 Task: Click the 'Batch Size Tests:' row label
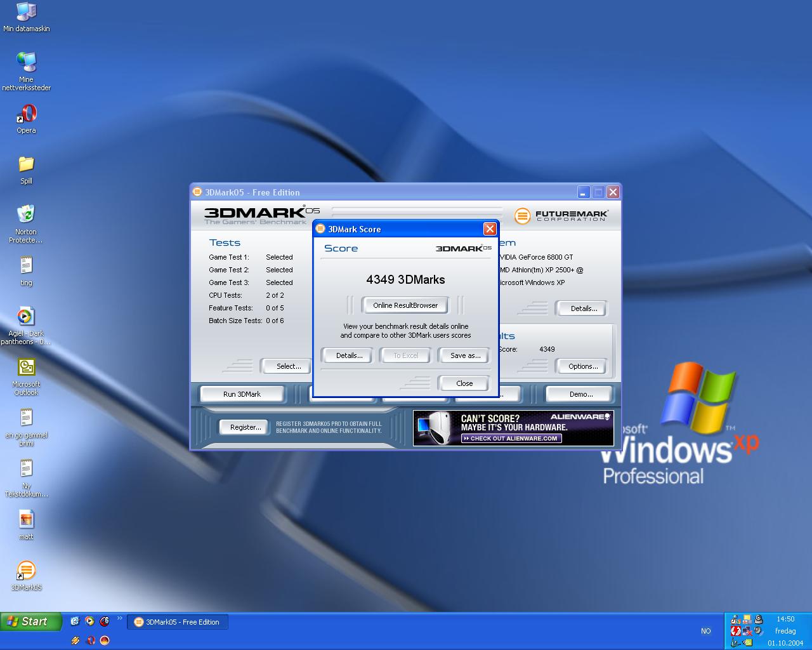coord(235,321)
